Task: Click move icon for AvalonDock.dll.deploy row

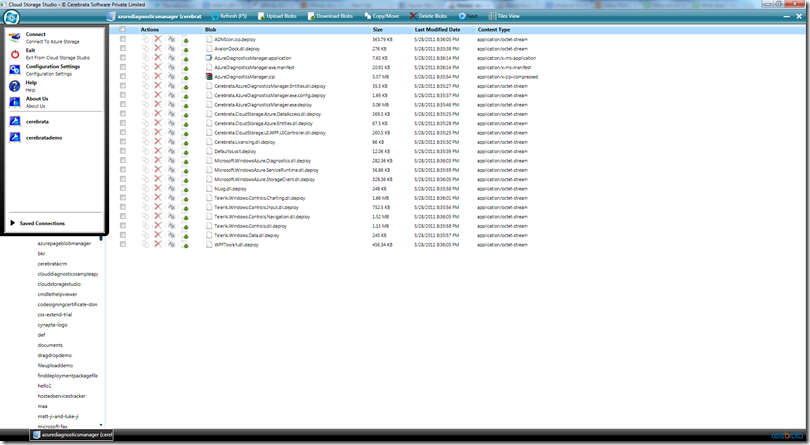Action: click(x=172, y=49)
